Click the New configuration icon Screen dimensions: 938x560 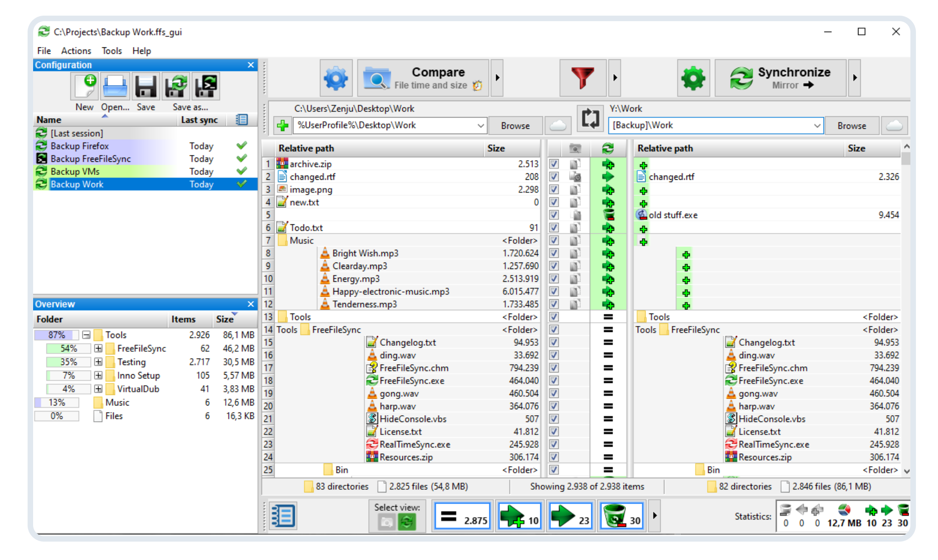coord(85,86)
